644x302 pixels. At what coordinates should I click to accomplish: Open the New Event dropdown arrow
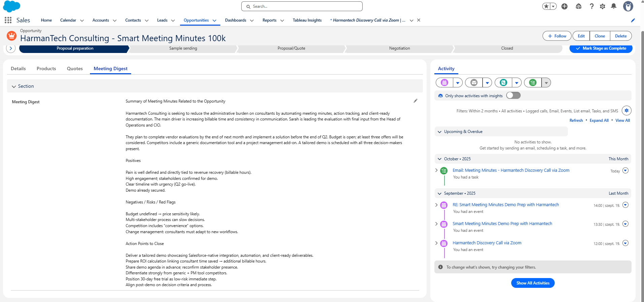point(458,83)
